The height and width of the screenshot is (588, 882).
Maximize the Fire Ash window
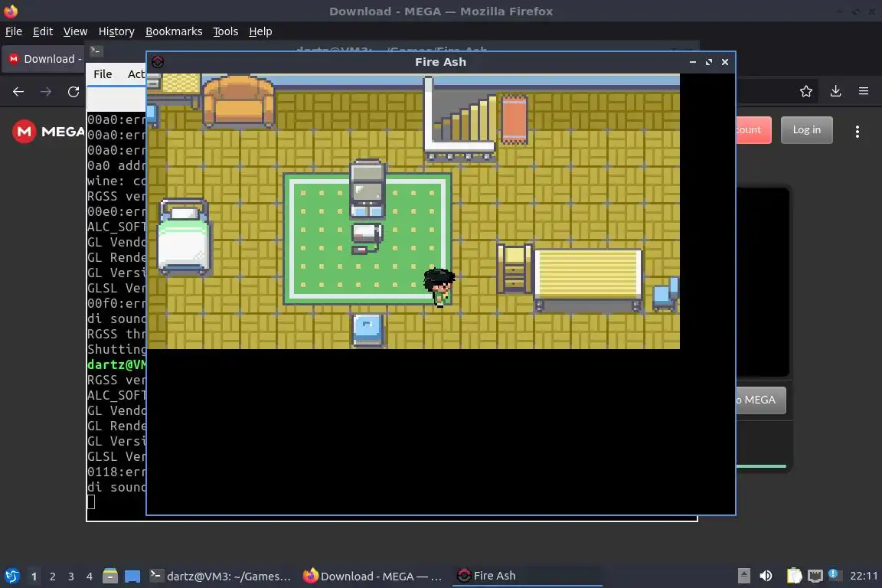(x=709, y=62)
